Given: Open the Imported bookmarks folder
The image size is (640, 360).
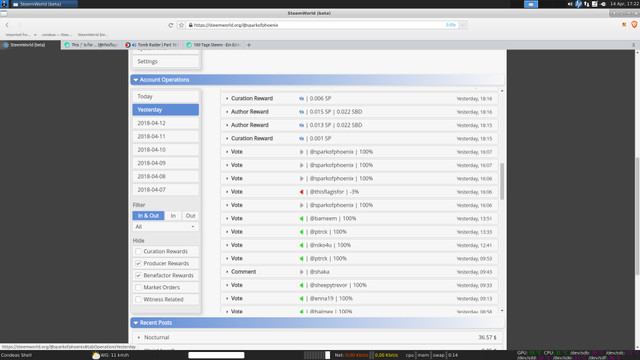Looking at the screenshot, I should tap(20, 35).
